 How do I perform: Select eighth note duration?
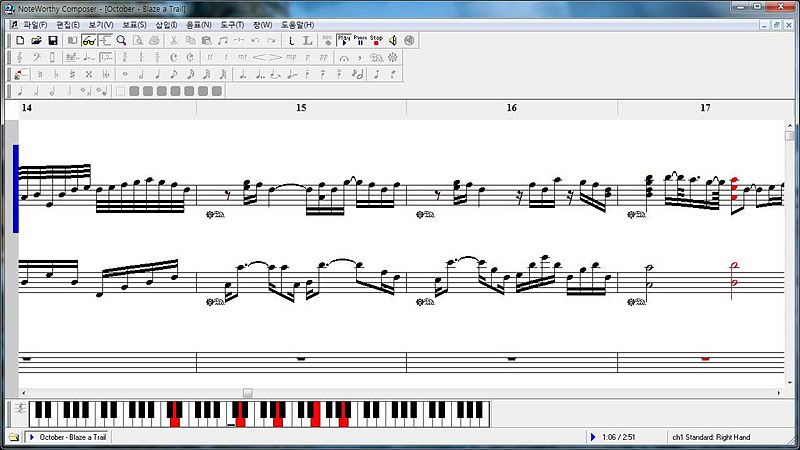point(174,74)
